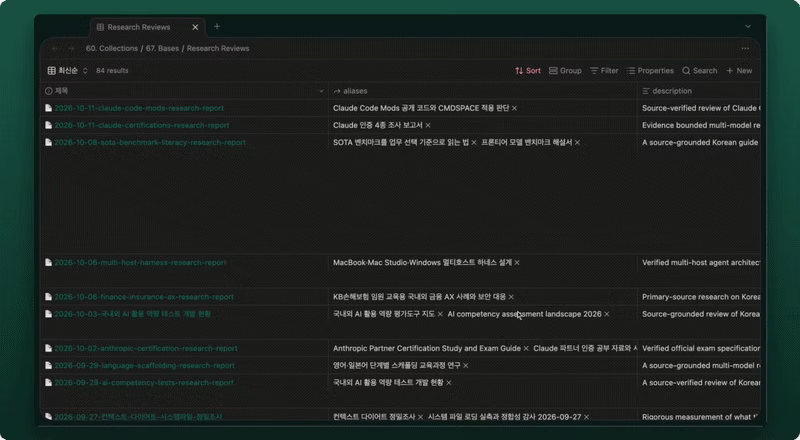The height and width of the screenshot is (440, 800).
Task: Open the three-dot more options menu
Action: tap(745, 48)
